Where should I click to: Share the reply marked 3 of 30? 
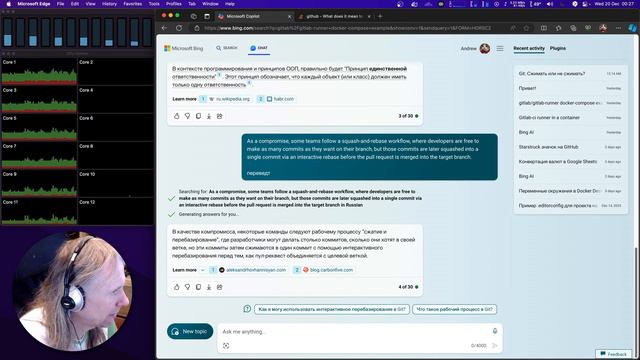[x=220, y=116]
